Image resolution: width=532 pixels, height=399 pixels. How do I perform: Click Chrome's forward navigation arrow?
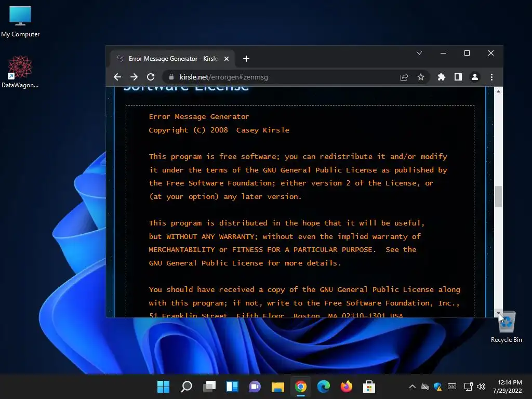[134, 77]
